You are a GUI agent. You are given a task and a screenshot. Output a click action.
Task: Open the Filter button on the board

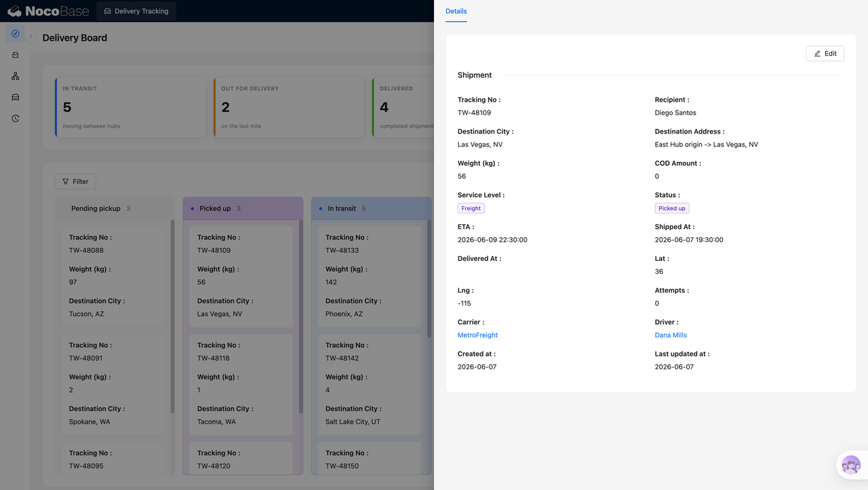coord(75,182)
